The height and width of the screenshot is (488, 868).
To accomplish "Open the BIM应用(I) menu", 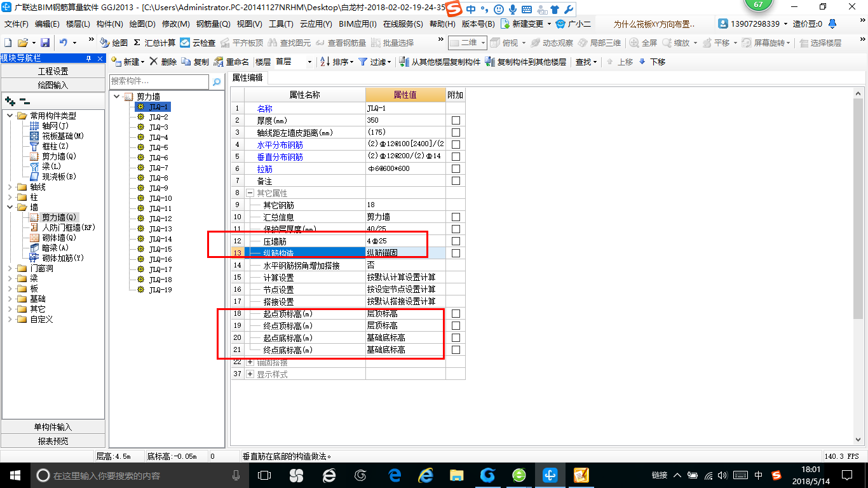I will (358, 24).
